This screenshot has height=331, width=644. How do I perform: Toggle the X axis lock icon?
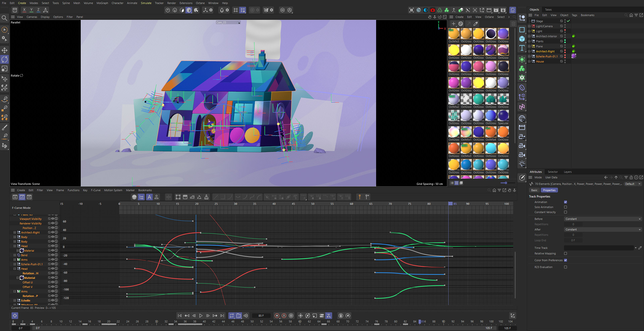24,10
